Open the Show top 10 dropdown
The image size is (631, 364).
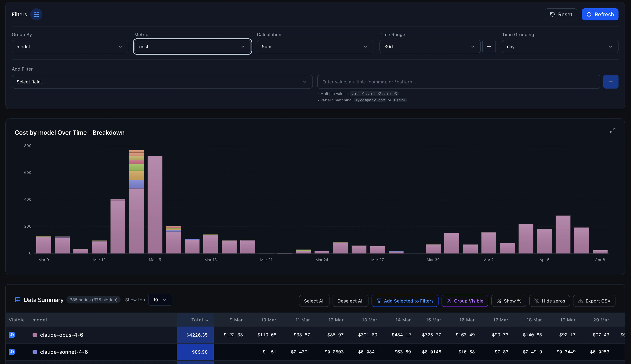[160, 299]
